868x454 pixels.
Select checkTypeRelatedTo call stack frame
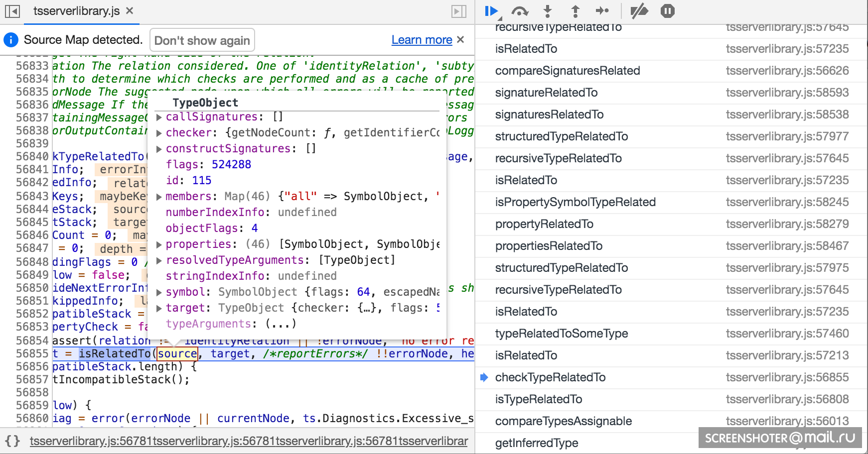(x=550, y=377)
